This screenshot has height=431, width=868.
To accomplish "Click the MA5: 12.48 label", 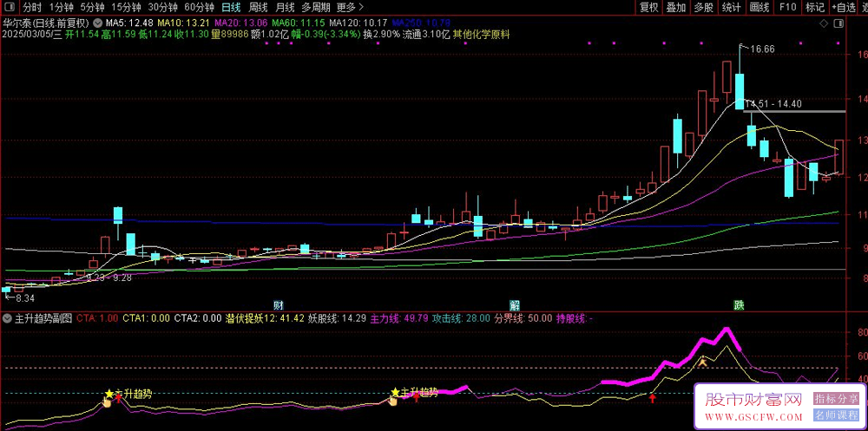I will click(x=129, y=23).
